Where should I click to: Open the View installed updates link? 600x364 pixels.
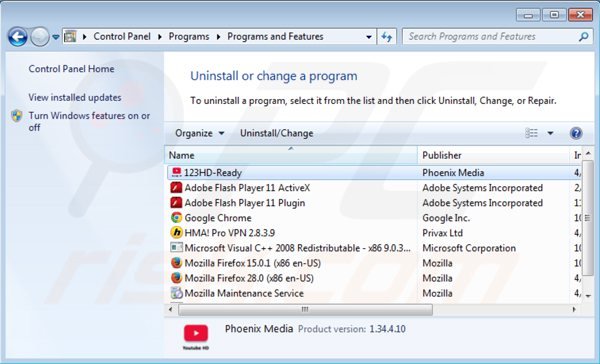(75, 98)
